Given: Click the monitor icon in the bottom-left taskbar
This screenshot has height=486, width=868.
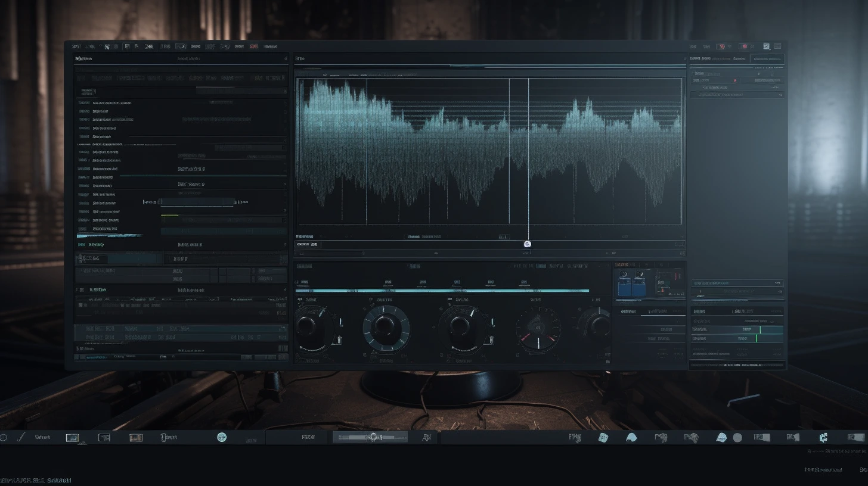Looking at the screenshot, I should click(72, 438).
